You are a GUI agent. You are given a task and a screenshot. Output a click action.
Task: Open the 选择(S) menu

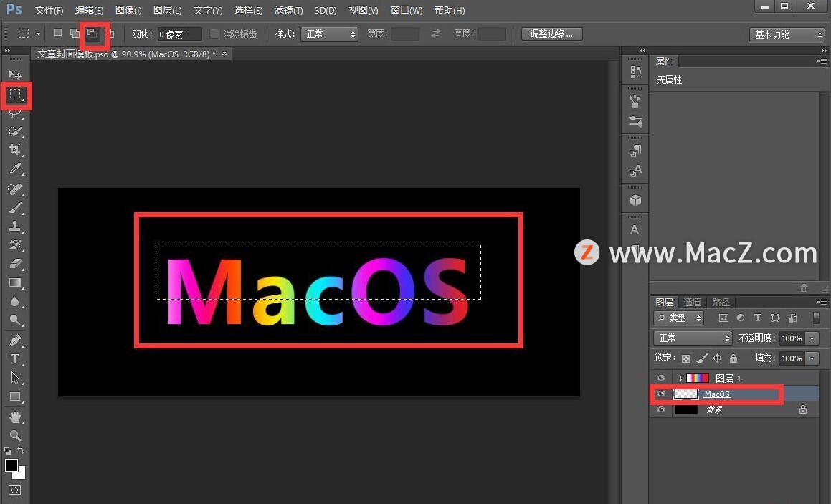pos(249,10)
